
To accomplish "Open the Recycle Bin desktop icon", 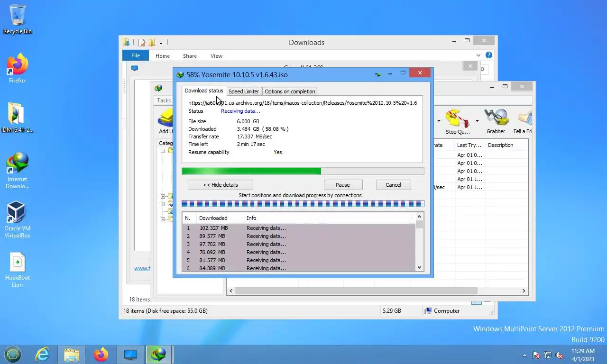I will pyautogui.click(x=18, y=19).
